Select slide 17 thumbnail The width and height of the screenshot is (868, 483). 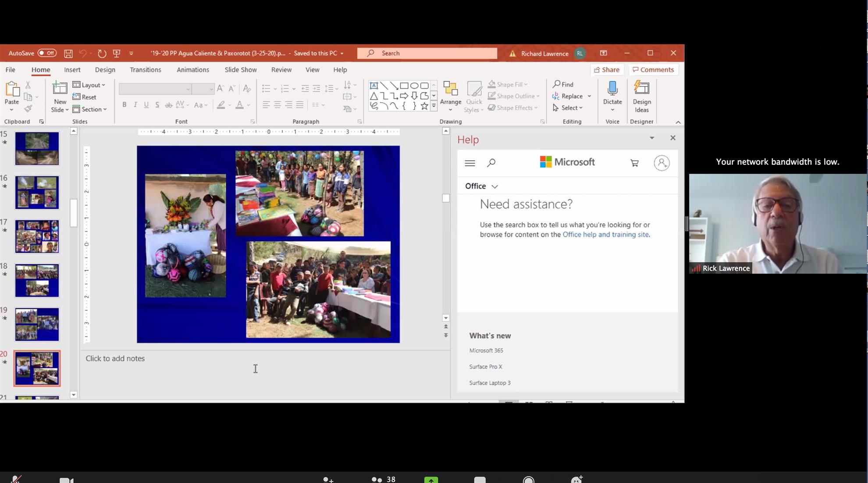37,236
